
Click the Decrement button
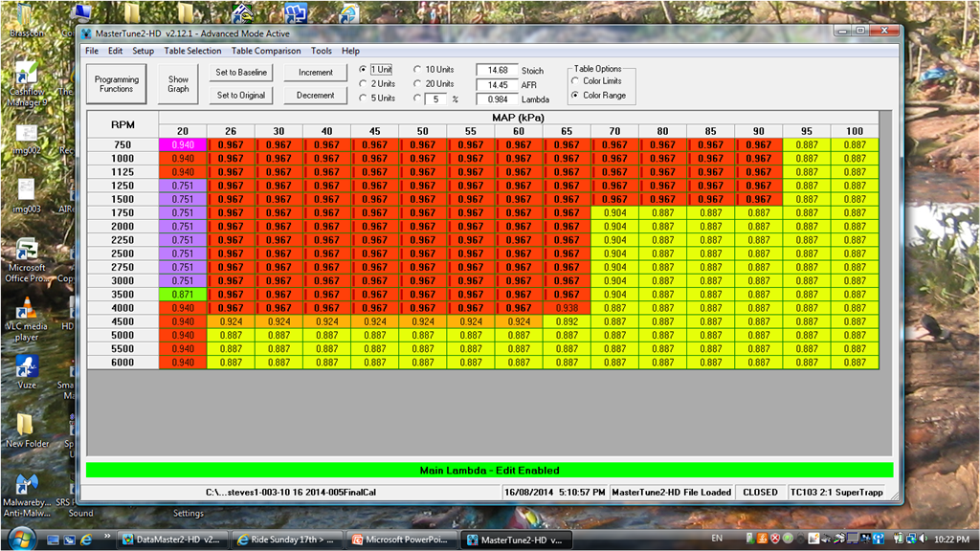point(316,96)
